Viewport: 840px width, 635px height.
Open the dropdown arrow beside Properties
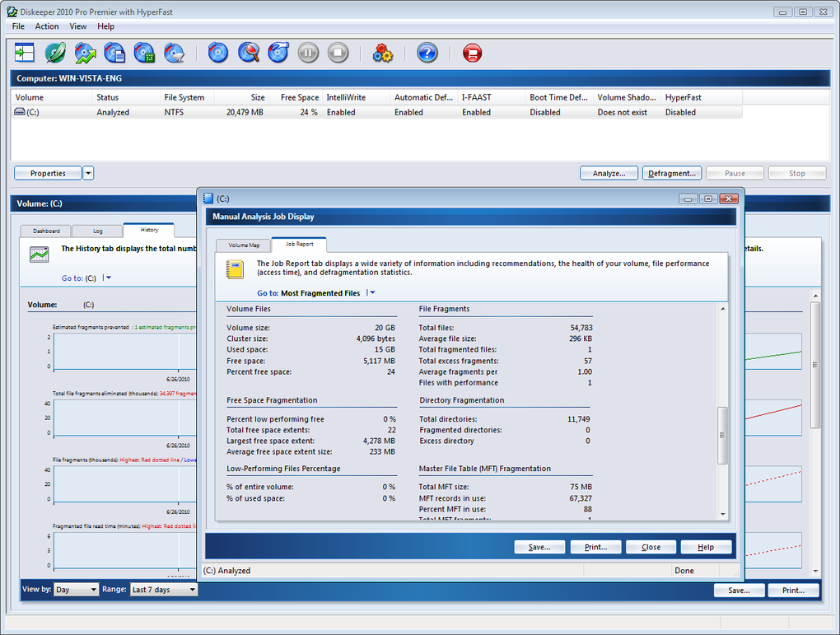[x=88, y=173]
